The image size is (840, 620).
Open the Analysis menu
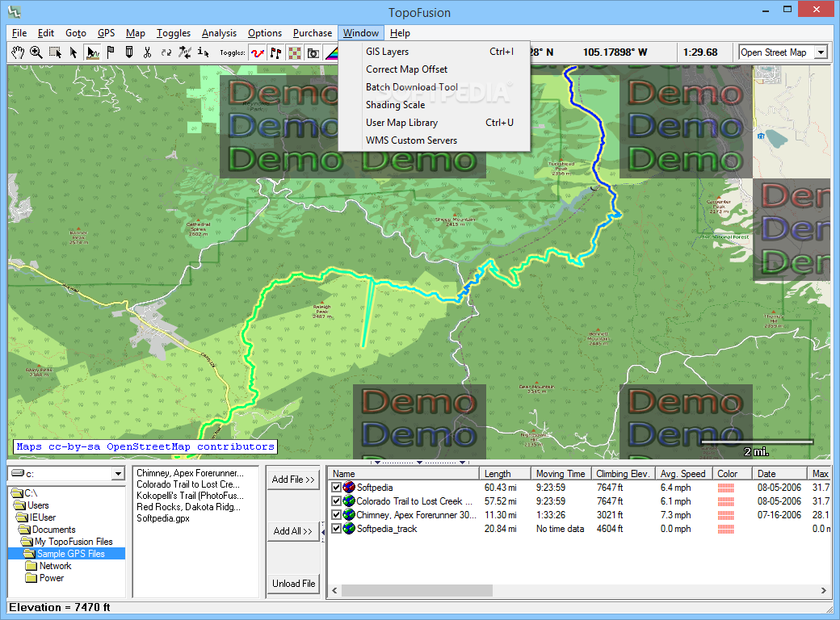(219, 33)
